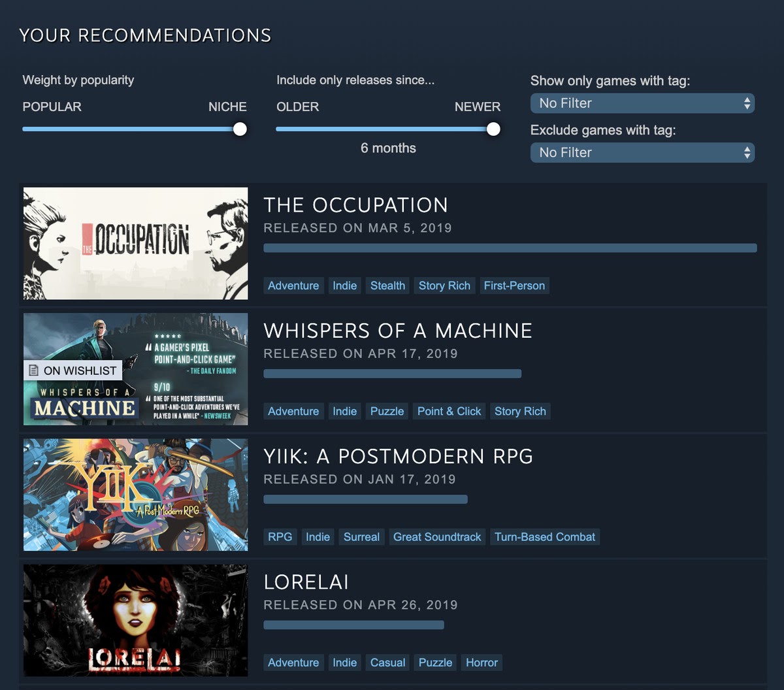Open the Lorelai game thumbnail
The image size is (784, 690).
(136, 620)
